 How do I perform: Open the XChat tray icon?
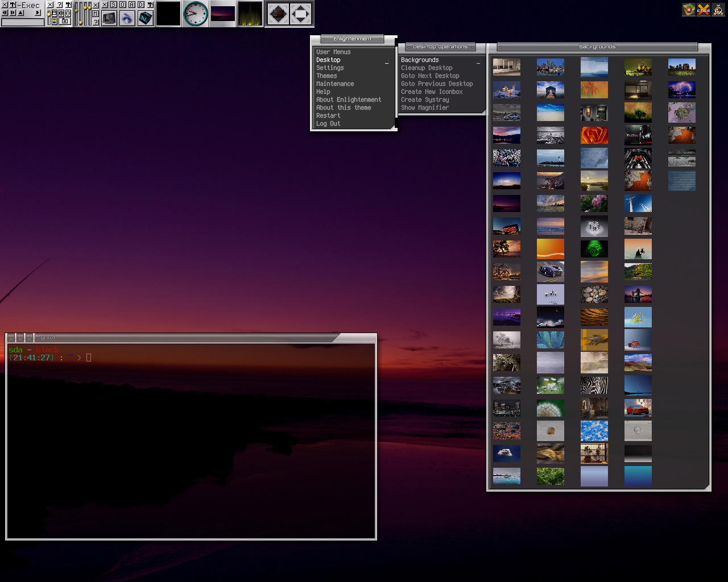point(704,9)
